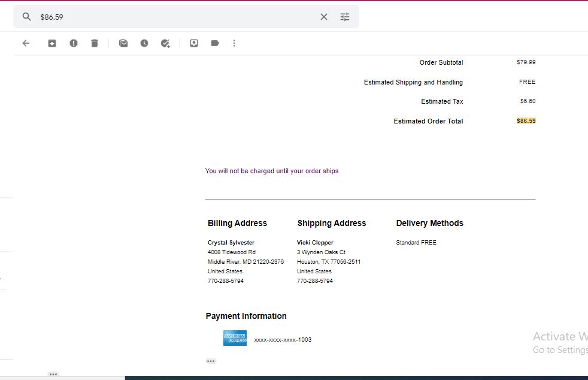Viewport: 588px width, 380px height.
Task: Click shipping phone number under Vicki Clepper
Action: [315, 281]
